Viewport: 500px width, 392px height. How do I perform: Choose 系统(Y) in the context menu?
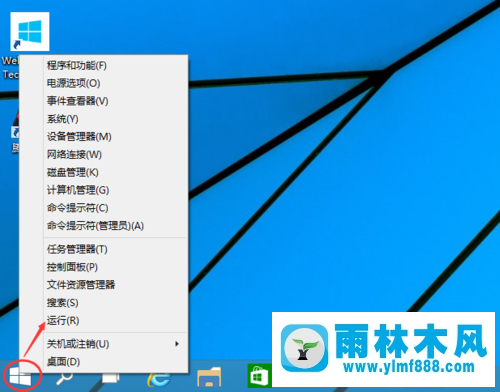point(104,119)
